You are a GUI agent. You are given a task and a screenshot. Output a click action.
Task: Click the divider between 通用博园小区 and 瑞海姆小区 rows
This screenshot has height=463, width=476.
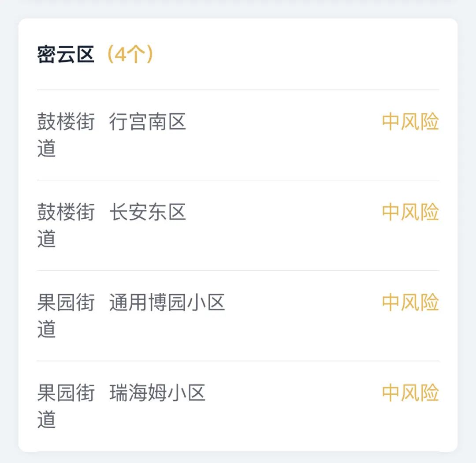coord(238,361)
